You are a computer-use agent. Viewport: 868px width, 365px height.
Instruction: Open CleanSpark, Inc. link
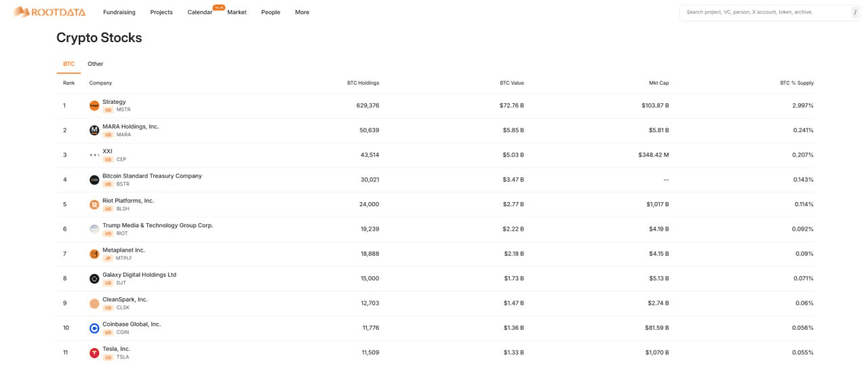point(125,299)
